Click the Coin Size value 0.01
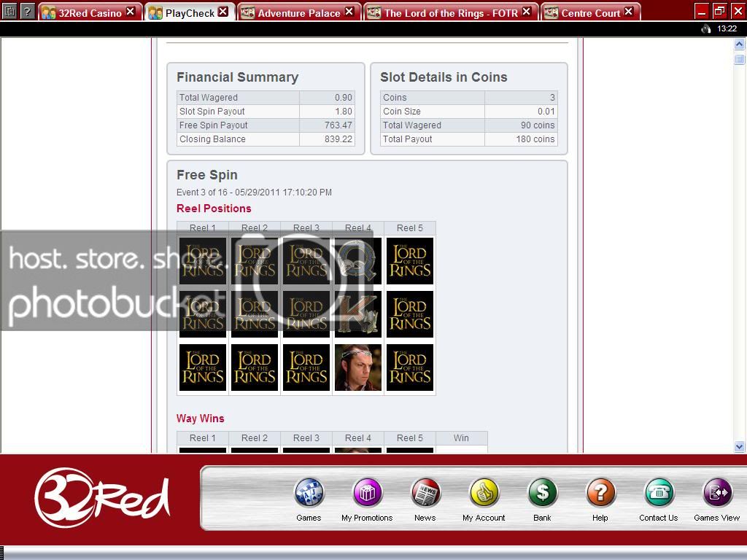This screenshot has width=747, height=560. (546, 112)
